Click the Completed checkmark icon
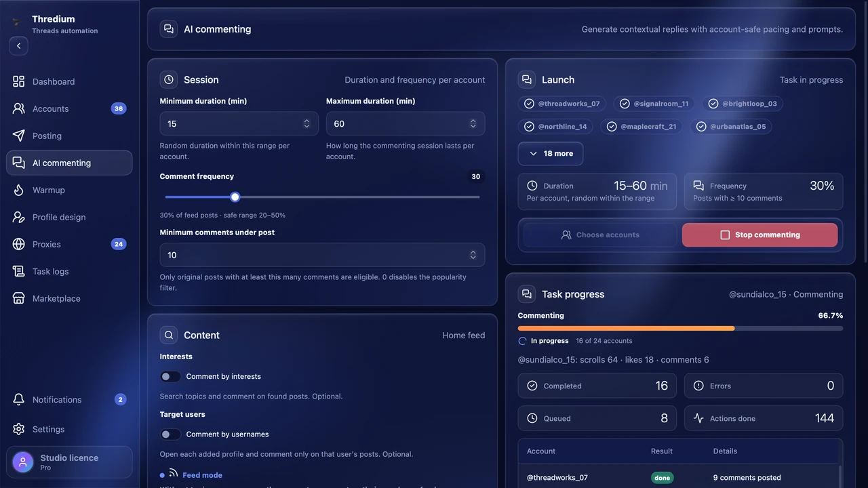This screenshot has width=868, height=488. pyautogui.click(x=532, y=386)
